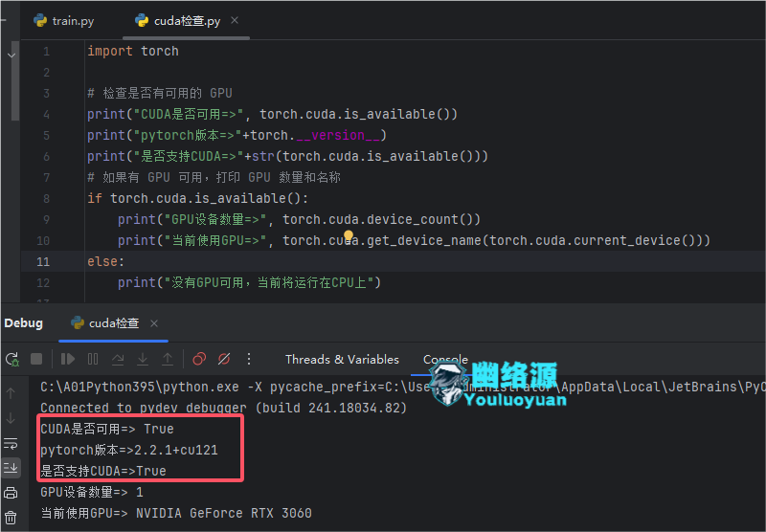
Task: Open the View Breakpoints dialog icon
Action: pos(199,359)
